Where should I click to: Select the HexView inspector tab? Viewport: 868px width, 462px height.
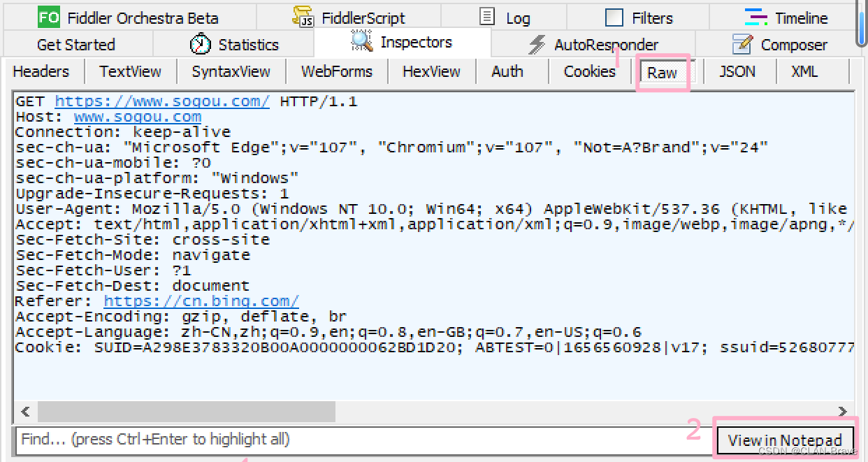click(x=431, y=71)
